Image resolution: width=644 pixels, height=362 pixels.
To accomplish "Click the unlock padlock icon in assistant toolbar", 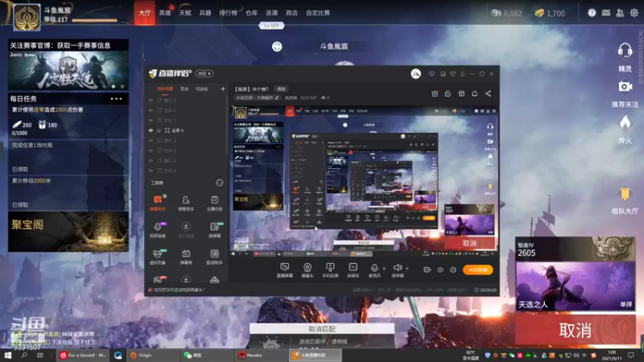I will [448, 93].
